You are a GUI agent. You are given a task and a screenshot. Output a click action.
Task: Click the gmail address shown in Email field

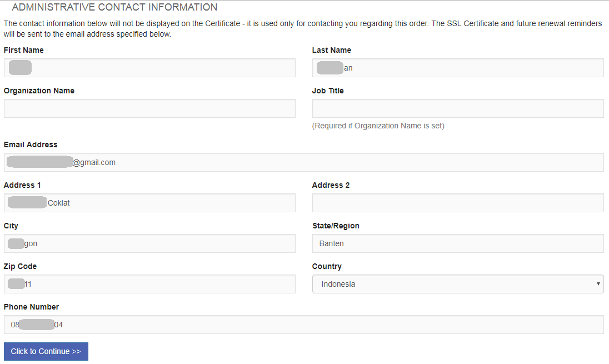tap(94, 162)
